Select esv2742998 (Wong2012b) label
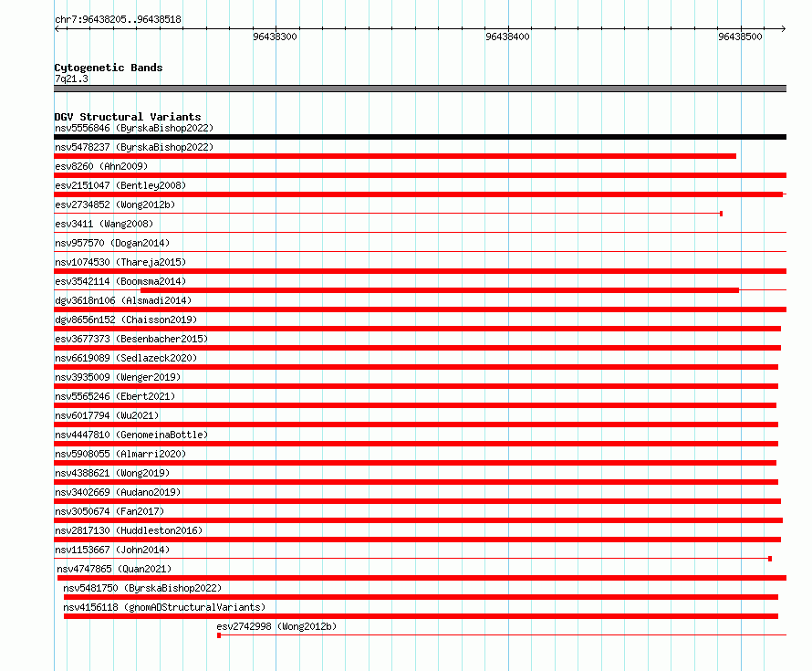This screenshot has height=671, width=812. (276, 626)
